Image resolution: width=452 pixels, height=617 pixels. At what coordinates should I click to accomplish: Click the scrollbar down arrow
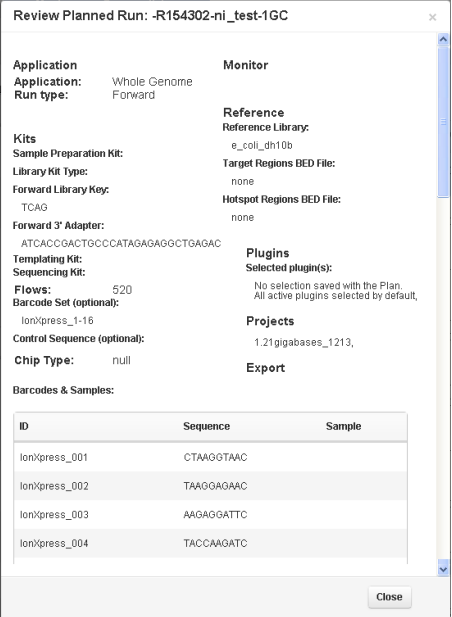tap(443, 569)
